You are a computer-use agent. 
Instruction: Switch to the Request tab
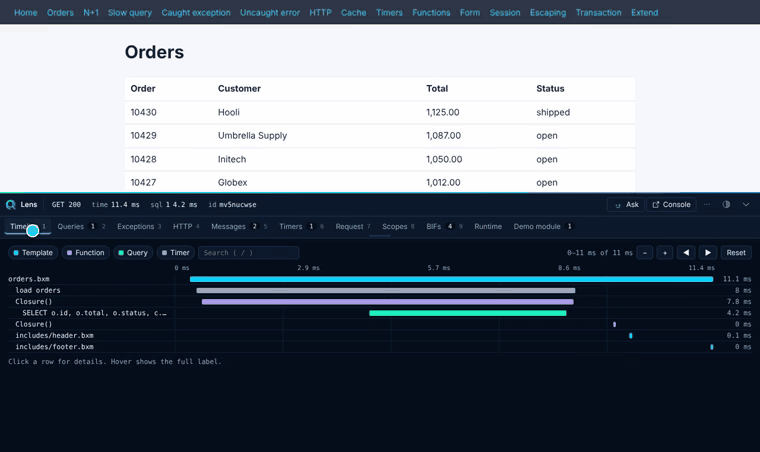353,226
